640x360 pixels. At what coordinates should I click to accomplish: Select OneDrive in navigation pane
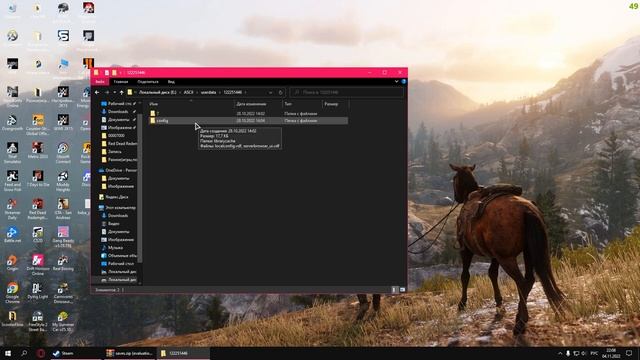(x=118, y=170)
